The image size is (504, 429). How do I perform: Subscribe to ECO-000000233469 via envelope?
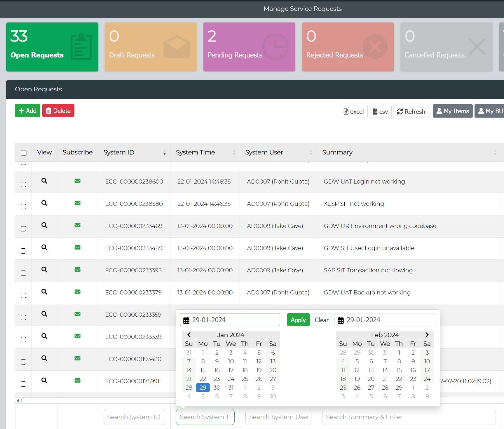(x=77, y=225)
